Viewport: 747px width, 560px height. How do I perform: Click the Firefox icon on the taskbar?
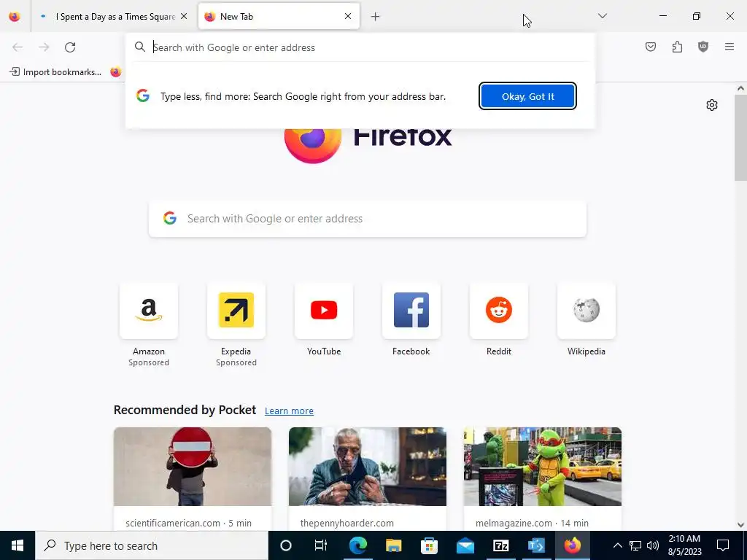point(572,545)
